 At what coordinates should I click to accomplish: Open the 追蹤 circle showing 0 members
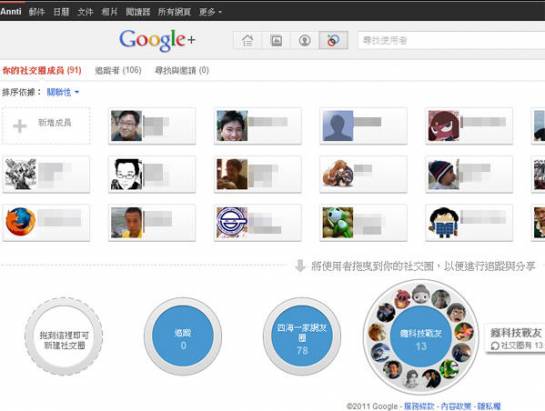pyautogui.click(x=183, y=336)
